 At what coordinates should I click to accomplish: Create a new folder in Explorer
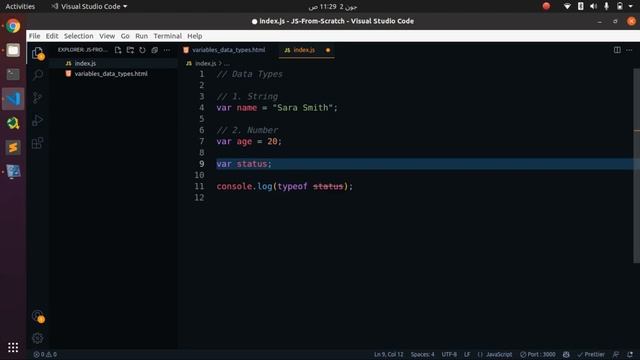(x=130, y=50)
